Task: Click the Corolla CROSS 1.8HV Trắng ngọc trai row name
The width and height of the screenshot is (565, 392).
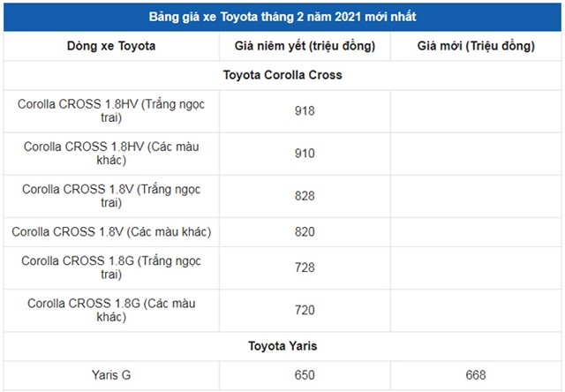Action: [x=111, y=110]
